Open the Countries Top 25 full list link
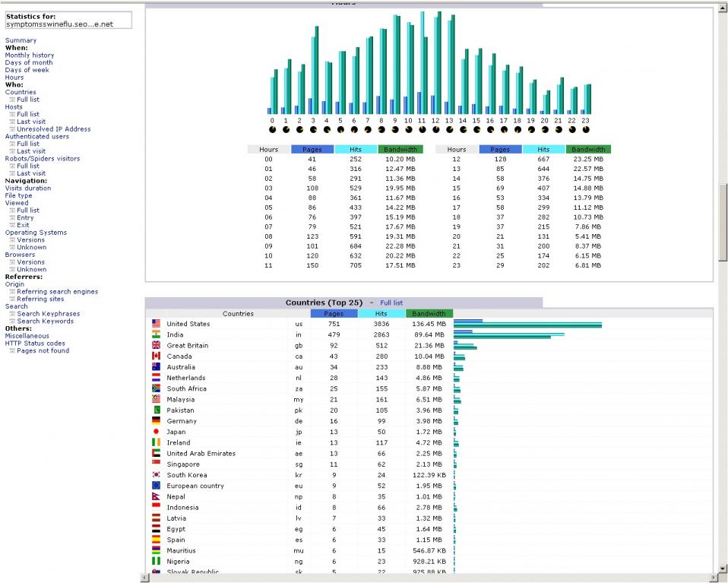Viewport: 728px width, 583px height. [x=391, y=303]
